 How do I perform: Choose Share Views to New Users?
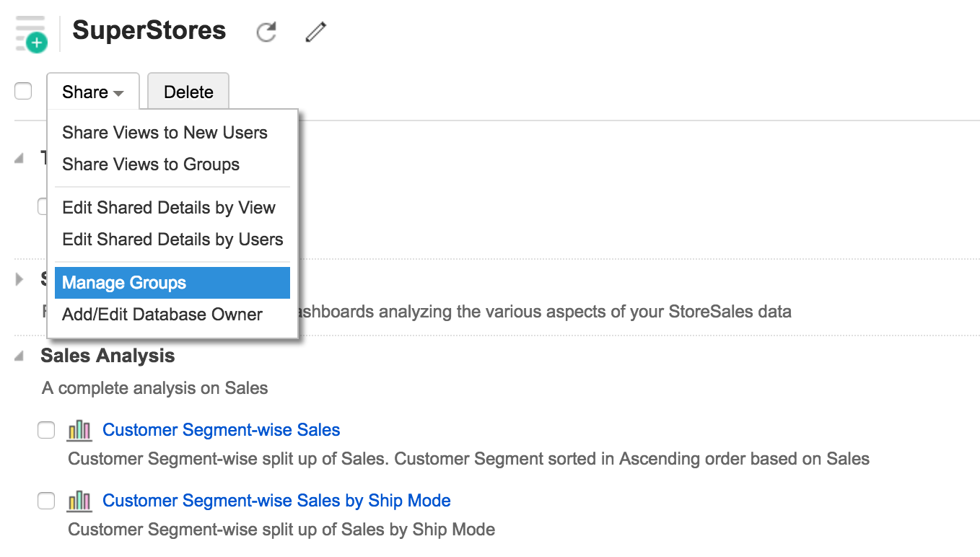point(165,133)
